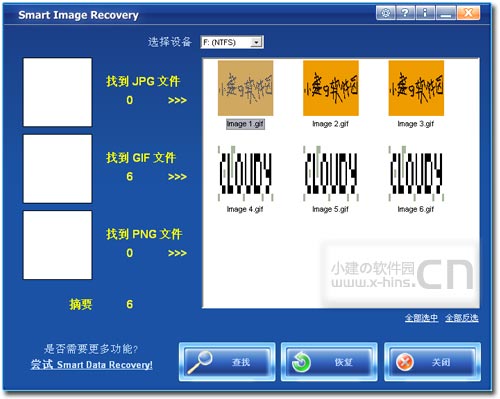This screenshot has width=500, height=399.
Task: Select the Image 3.gif thumbnail
Action: pos(416,88)
